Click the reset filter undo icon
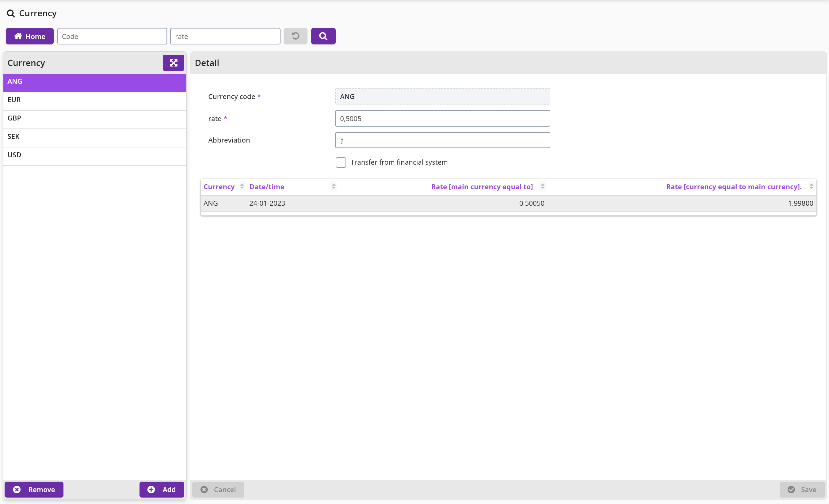Screen dimensions: 829x504 pyautogui.click(x=296, y=36)
